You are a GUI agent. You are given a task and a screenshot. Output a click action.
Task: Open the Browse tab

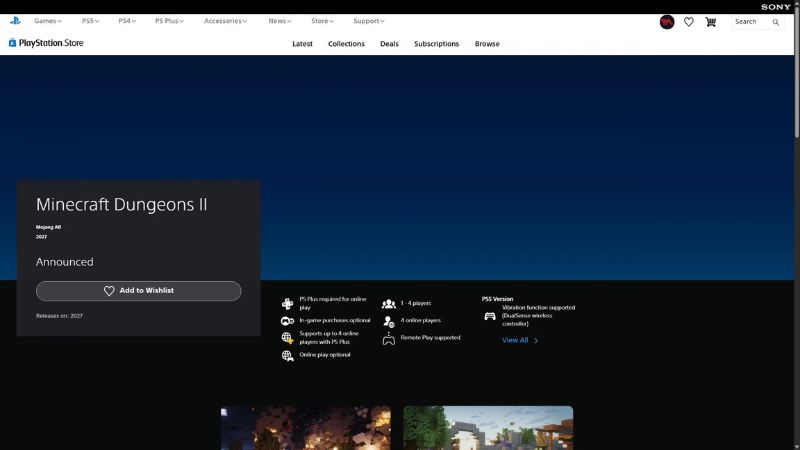click(487, 44)
